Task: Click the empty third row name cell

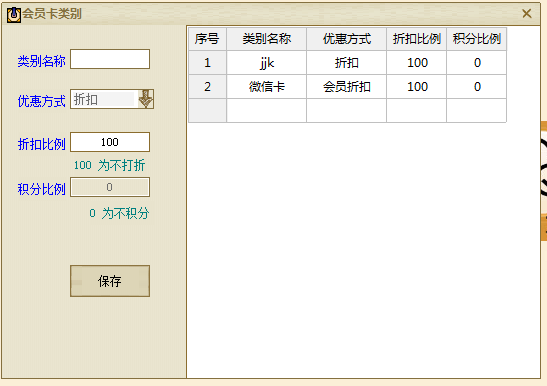Action: 267,111
